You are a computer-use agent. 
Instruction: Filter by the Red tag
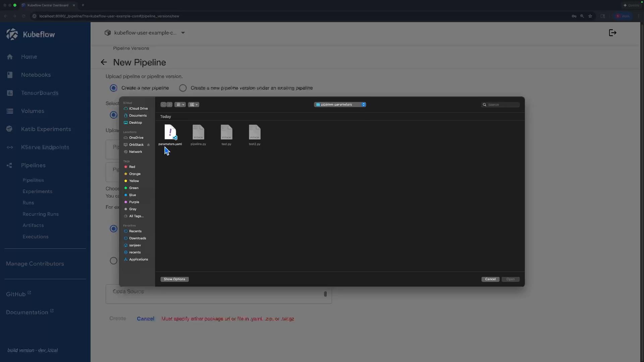pyautogui.click(x=130, y=167)
